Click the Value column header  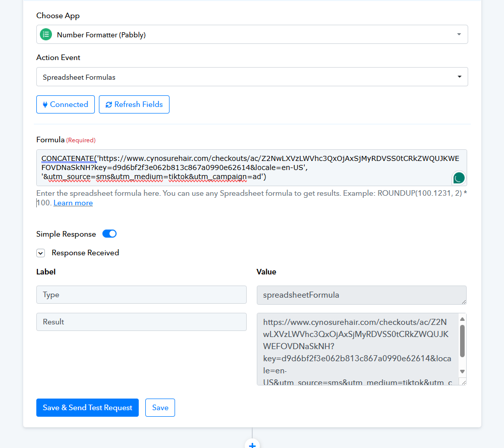pyautogui.click(x=266, y=272)
